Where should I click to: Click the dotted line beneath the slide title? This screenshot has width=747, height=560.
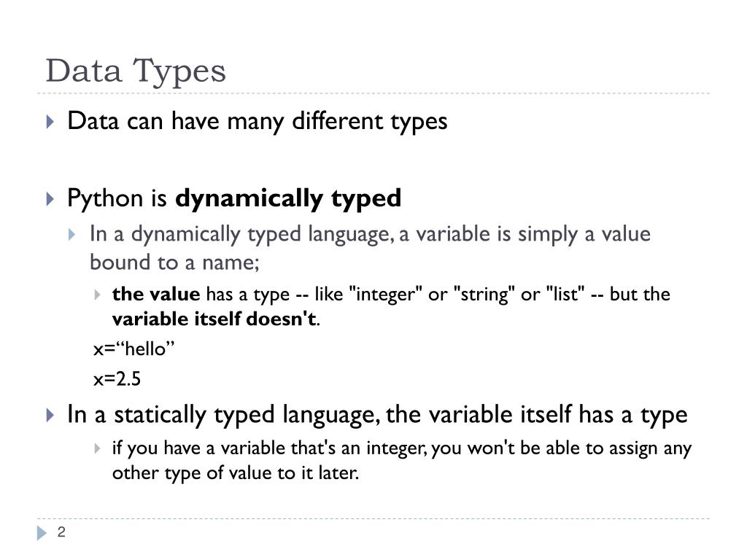point(373,93)
